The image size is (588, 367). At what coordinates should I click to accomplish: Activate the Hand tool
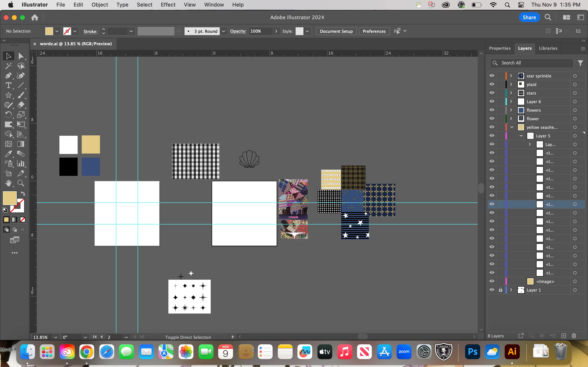coord(9,183)
